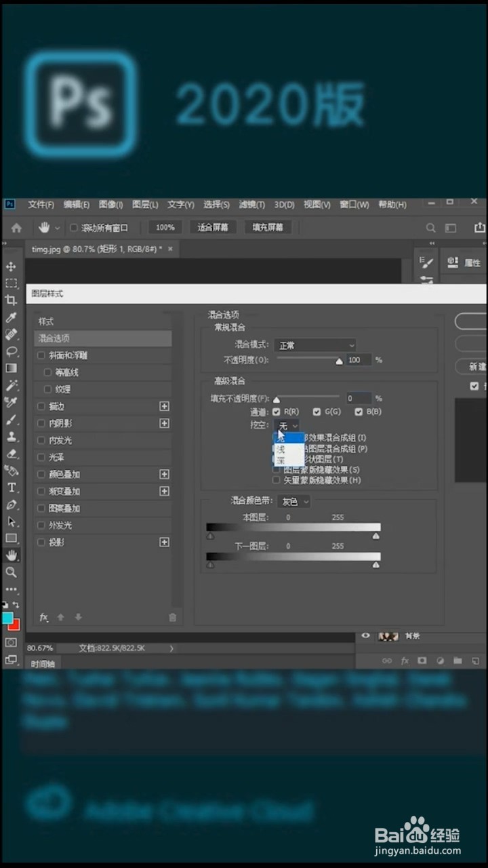Select the Crop tool

tap(11, 300)
